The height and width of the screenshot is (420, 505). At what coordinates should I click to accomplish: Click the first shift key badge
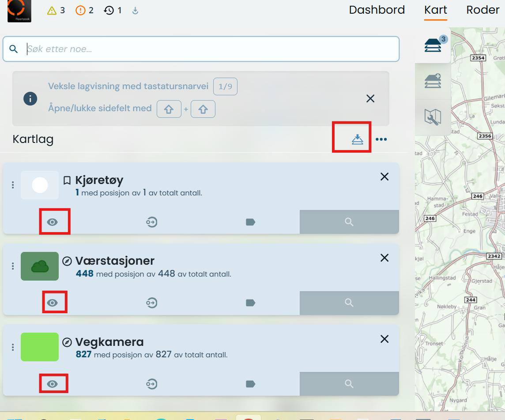[x=169, y=109]
